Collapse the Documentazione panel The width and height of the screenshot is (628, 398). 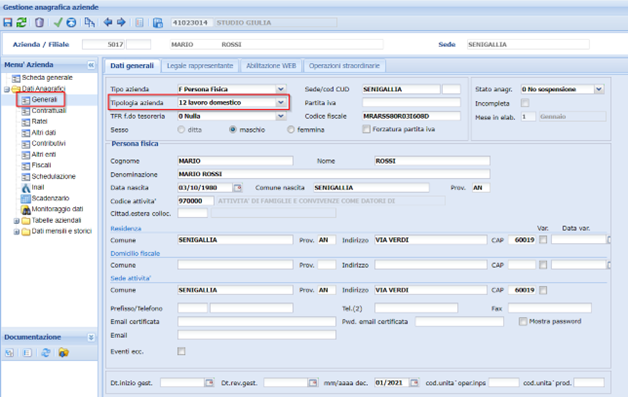pos(91,338)
